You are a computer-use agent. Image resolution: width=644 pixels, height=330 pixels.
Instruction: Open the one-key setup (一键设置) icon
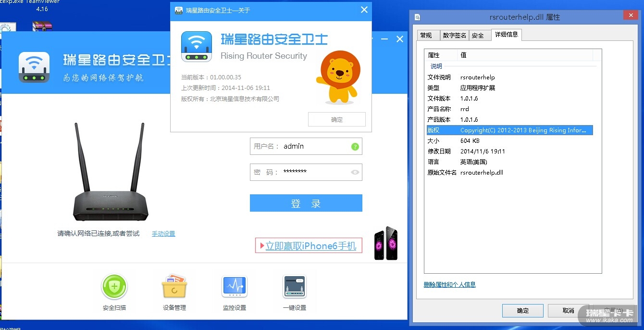295,287
